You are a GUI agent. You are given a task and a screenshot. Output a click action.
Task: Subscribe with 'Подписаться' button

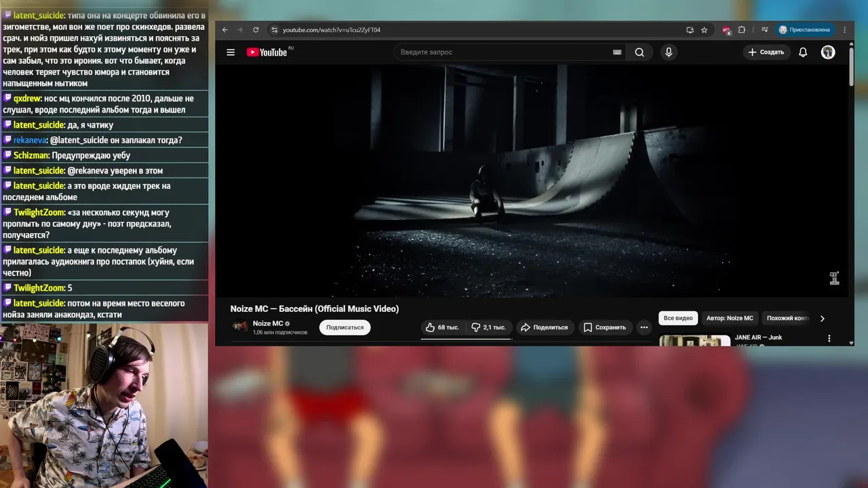click(x=344, y=327)
